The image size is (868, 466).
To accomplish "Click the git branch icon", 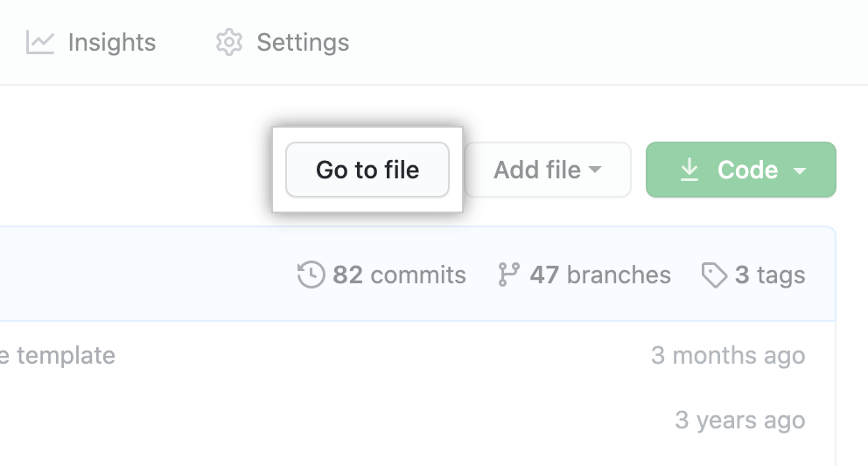I will tap(508, 275).
